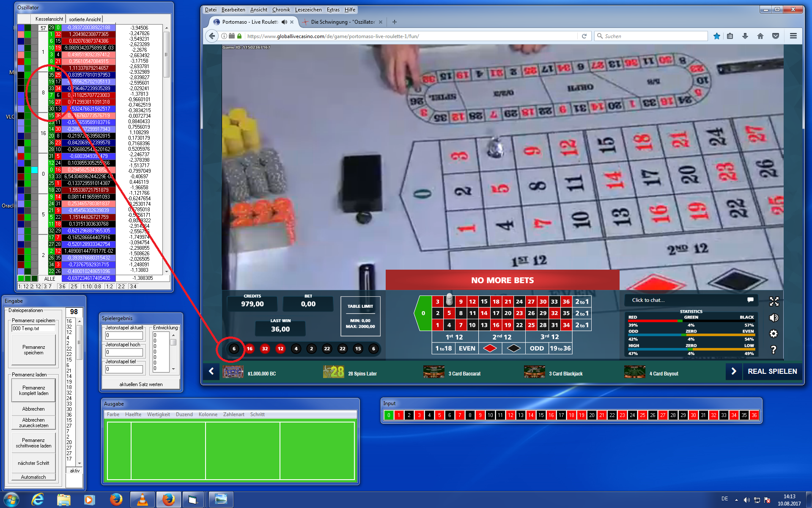This screenshot has width=812, height=508.
Task: Click the Firefox back navigation arrow
Action: 212,36
